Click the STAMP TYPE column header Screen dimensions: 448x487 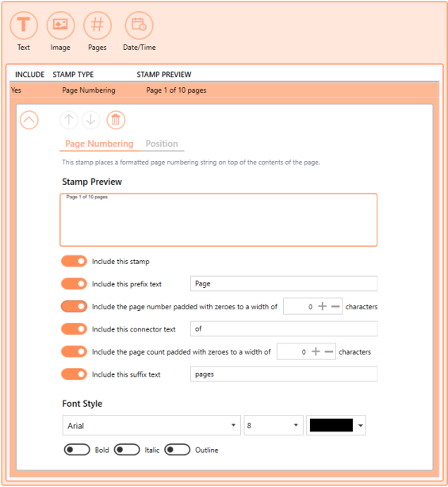pos(73,75)
